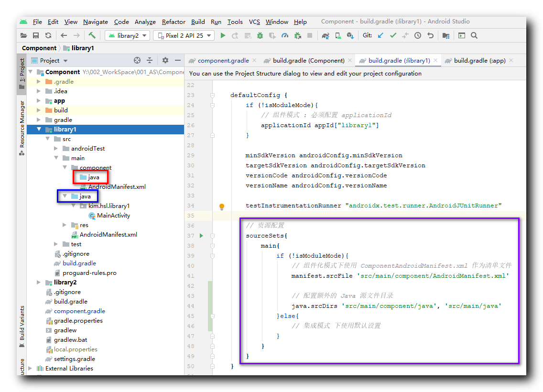
Task: Expand the res folder
Action: point(65,225)
